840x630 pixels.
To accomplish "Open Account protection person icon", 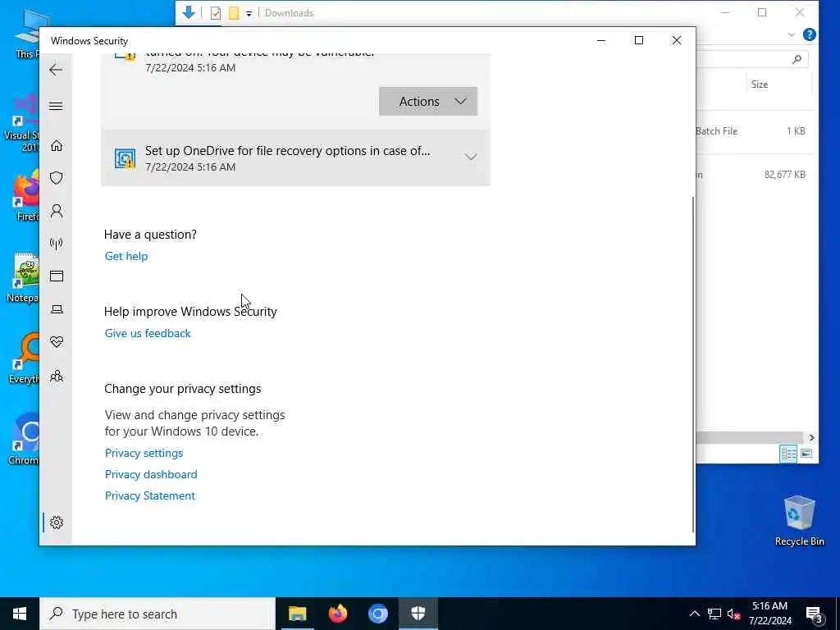I will pos(57,211).
